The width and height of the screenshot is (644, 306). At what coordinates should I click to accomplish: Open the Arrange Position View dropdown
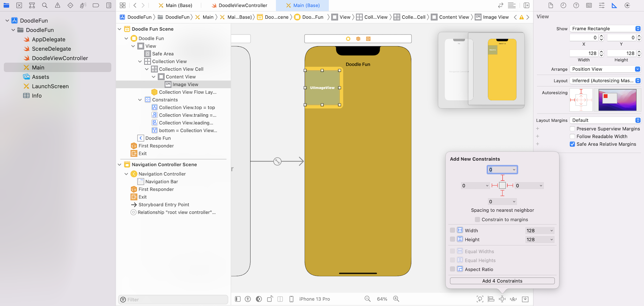click(605, 69)
